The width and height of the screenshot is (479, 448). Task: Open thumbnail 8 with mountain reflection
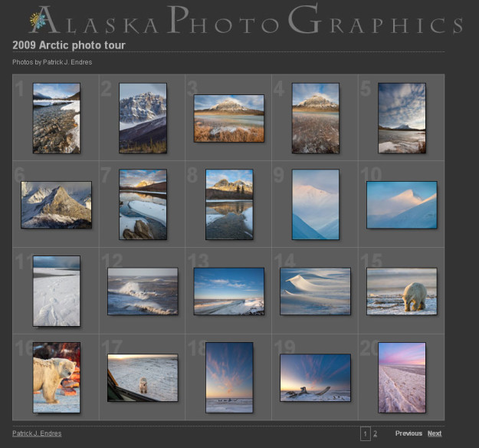[228, 205]
